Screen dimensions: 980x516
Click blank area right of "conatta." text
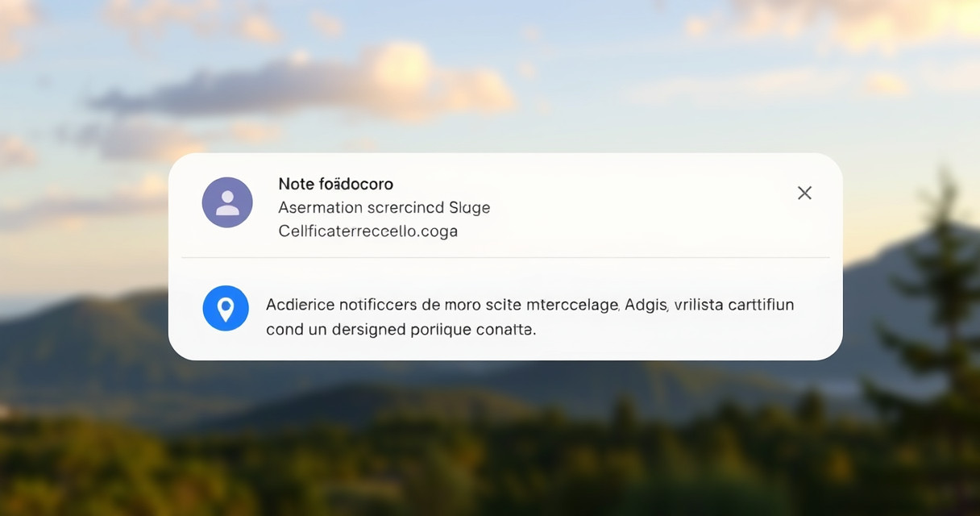click(685, 330)
